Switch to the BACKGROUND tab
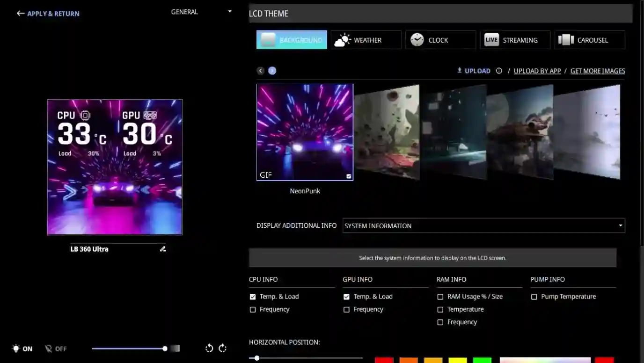Screen dimensions: 644x363 (x=292, y=40)
